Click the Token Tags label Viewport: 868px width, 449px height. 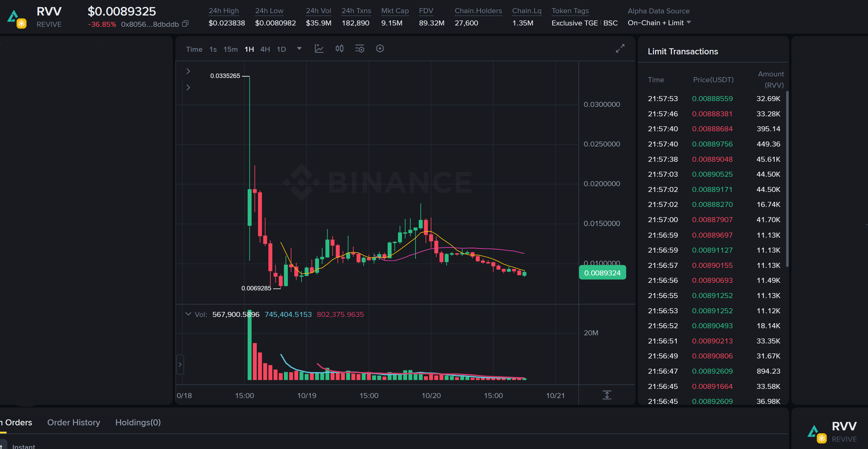click(x=570, y=11)
